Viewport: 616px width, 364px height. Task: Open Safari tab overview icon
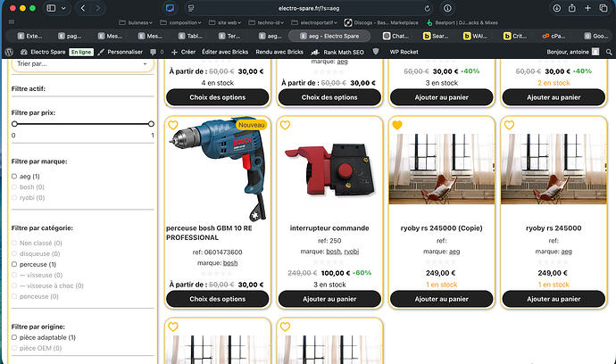604,8
